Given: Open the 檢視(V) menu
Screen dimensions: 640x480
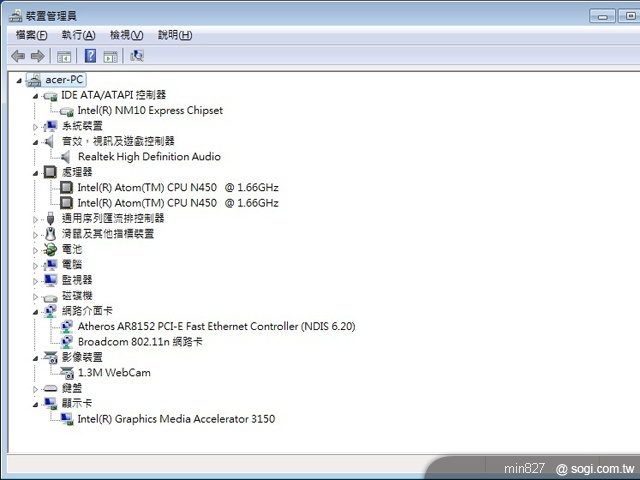Looking at the screenshot, I should (127, 35).
